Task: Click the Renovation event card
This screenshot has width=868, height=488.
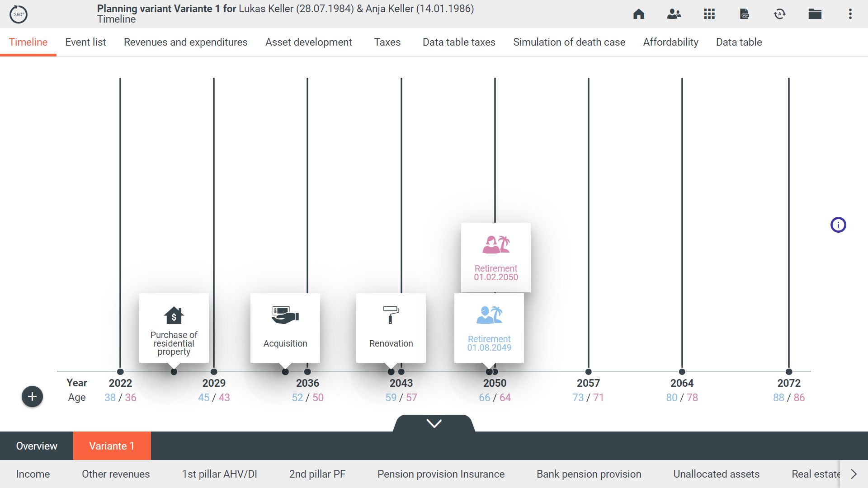Action: click(x=391, y=328)
